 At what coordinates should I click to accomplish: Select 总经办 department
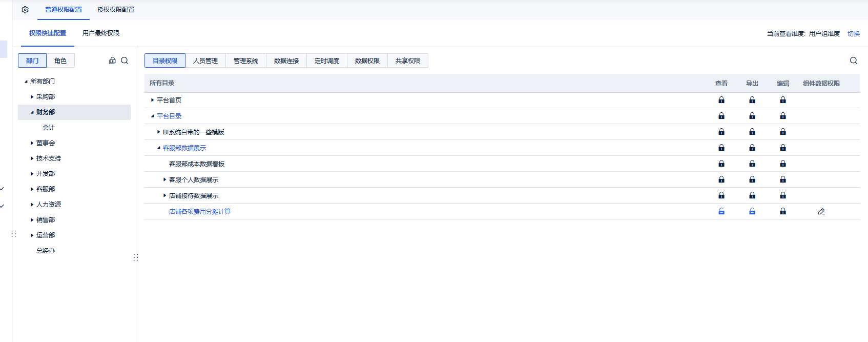pos(46,251)
